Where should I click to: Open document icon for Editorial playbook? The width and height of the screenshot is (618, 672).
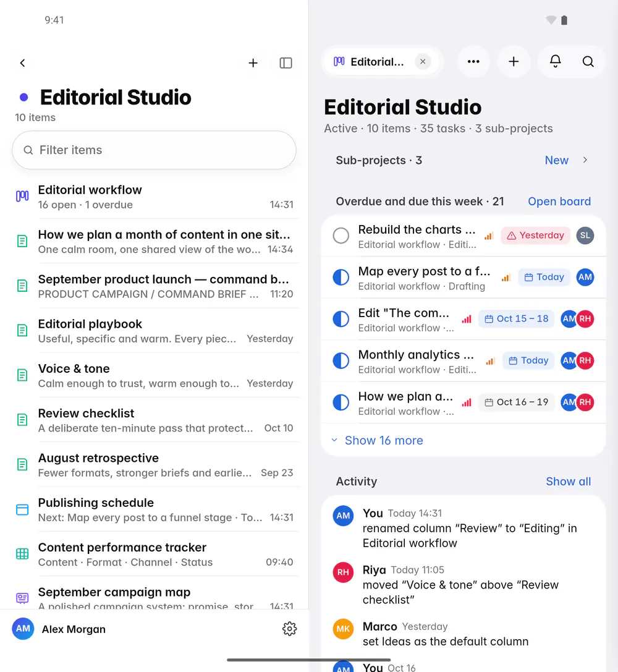coord(22,330)
